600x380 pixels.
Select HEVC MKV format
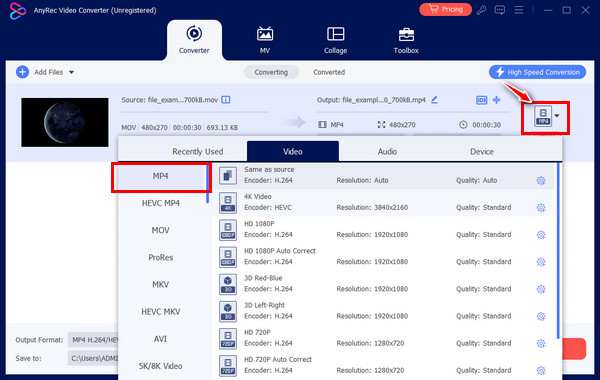(160, 312)
